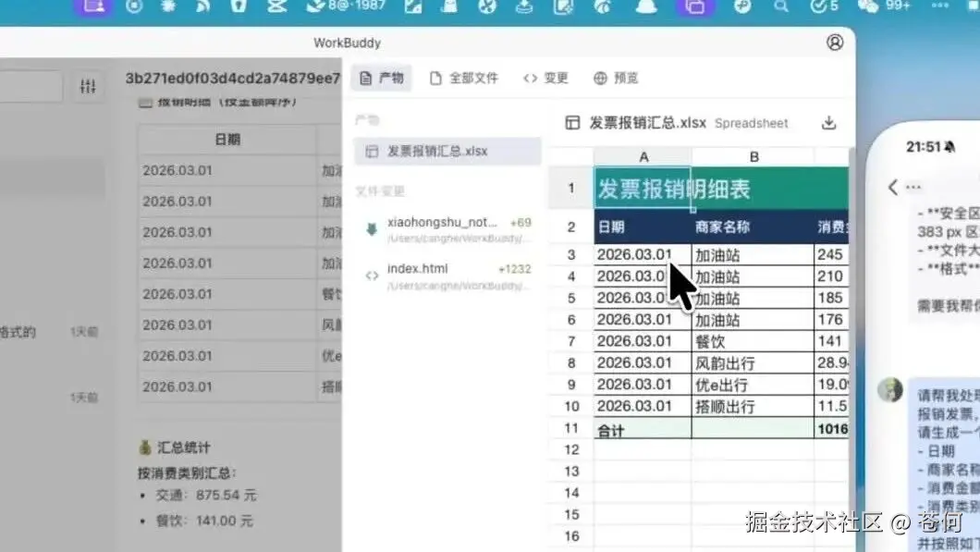
Task: Select 发票报销汇总.xlsx in the file list
Action: coord(447,152)
